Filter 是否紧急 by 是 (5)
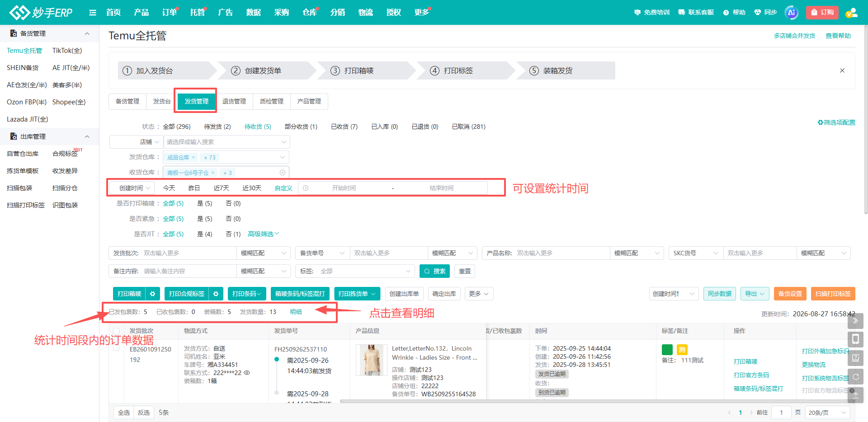This screenshot has height=422, width=868. (x=204, y=219)
